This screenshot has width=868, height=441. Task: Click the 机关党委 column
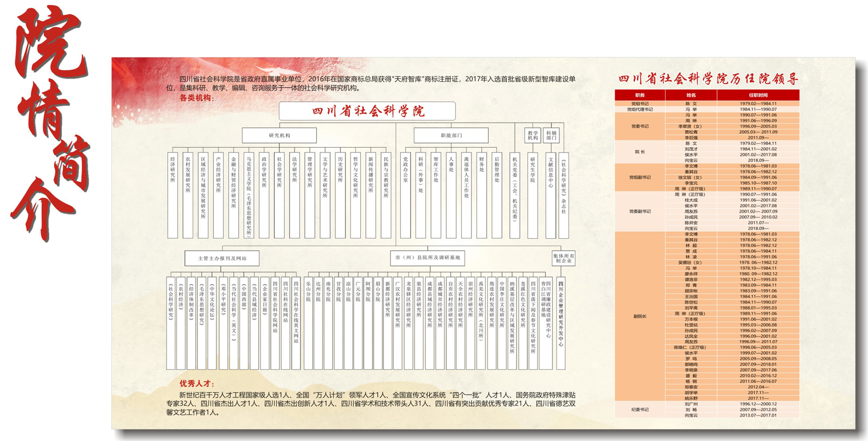(x=515, y=195)
